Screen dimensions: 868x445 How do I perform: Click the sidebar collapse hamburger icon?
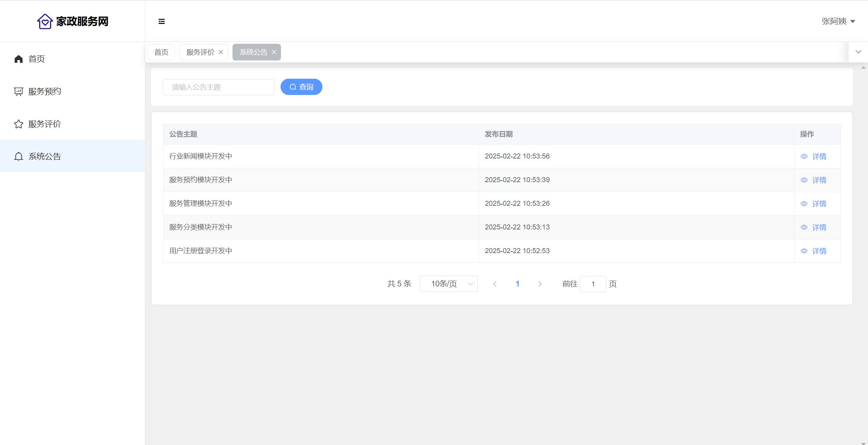click(x=162, y=21)
